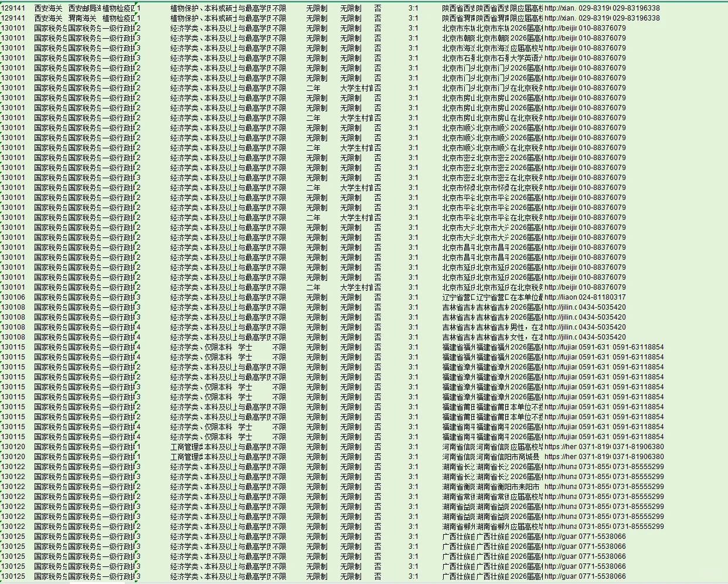Click 0434-5035420 in the 女性 row
This screenshot has width=728, height=584.
click(602, 337)
